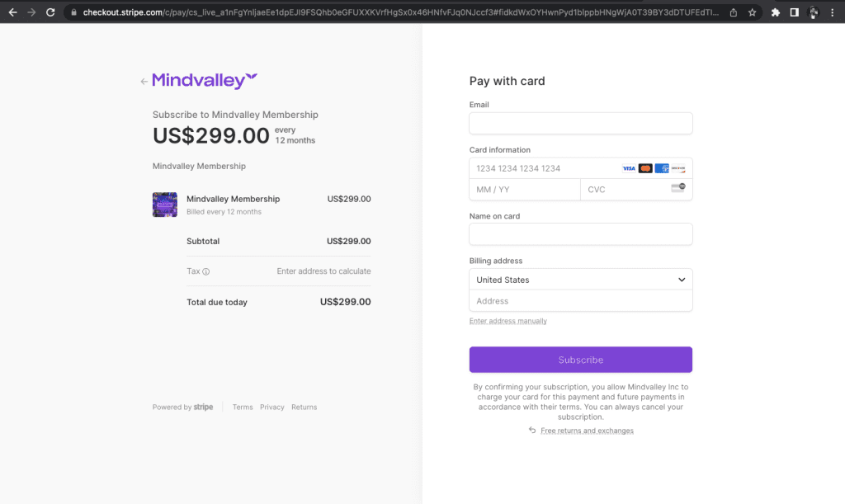Viewport: 845px width, 504px height.
Task: Go back with the browser back arrow
Action: click(12, 12)
